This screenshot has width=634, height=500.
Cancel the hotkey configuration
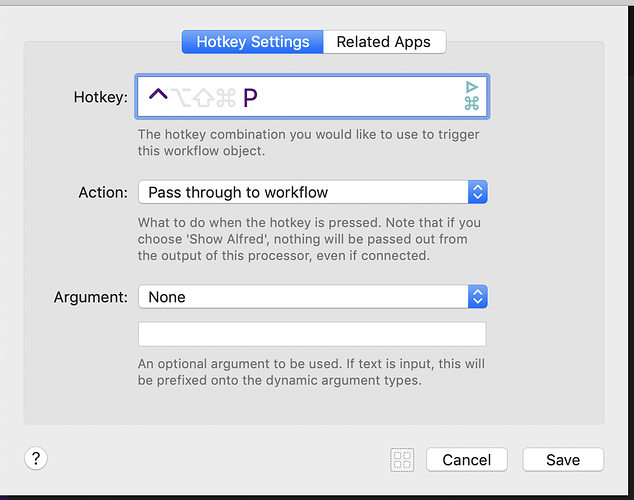(467, 460)
